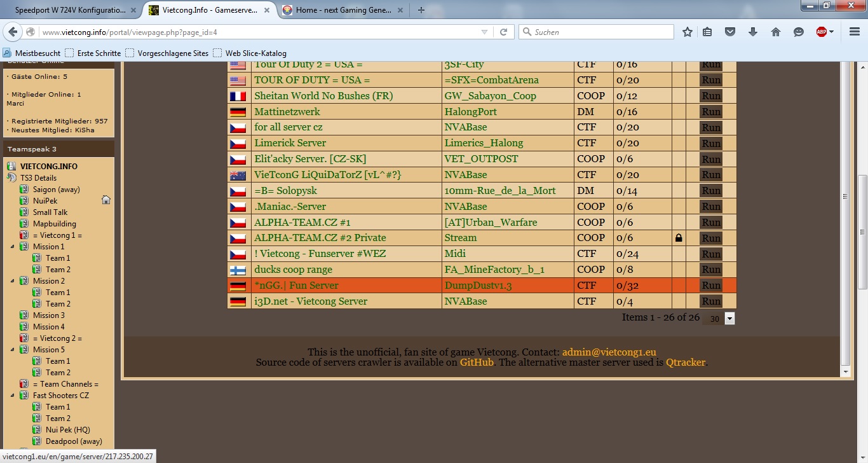Click the search magnifier icon in Suchen box
The height and width of the screenshot is (463, 868).
527,32
